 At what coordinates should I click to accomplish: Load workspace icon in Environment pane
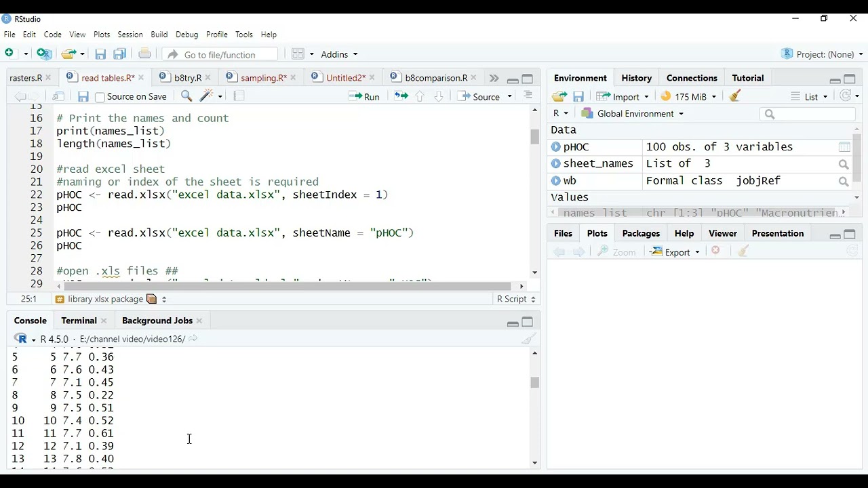(559, 97)
